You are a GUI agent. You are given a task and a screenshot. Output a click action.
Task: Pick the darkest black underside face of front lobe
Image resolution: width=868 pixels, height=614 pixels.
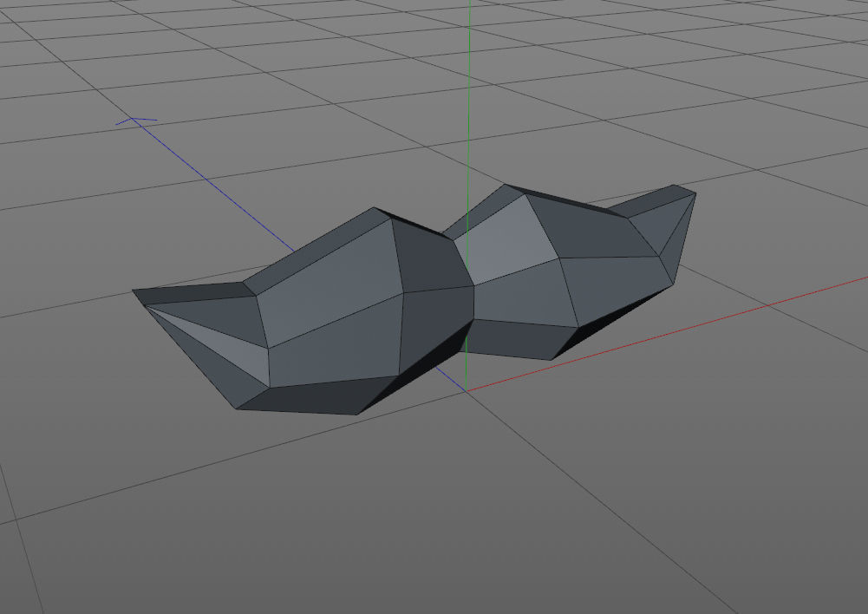click(x=415, y=369)
